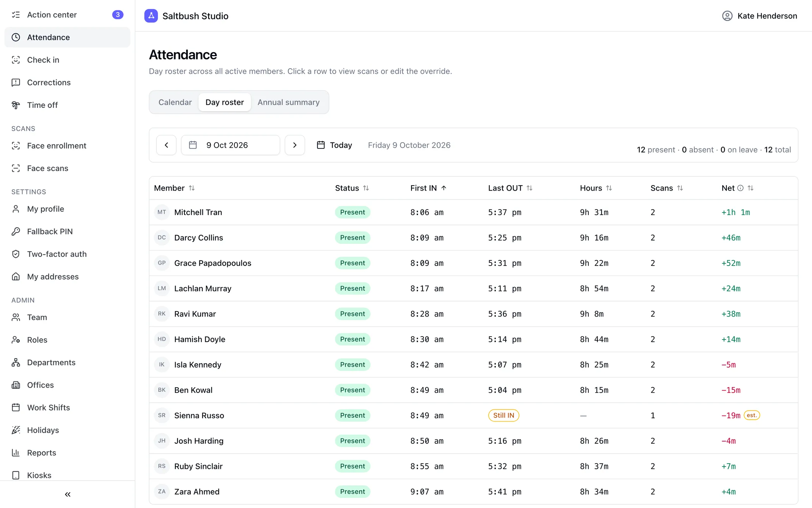Select the Day roster tab

224,102
